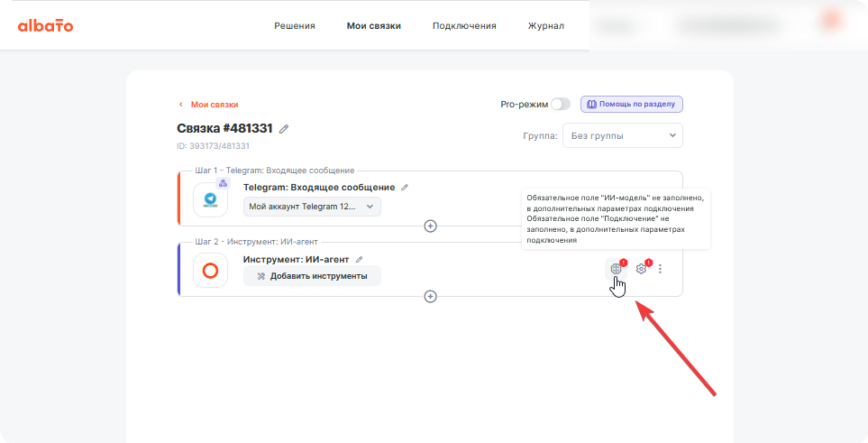
Task: Rename Telegram: Входящее сообщение pencil icon
Action: click(405, 188)
